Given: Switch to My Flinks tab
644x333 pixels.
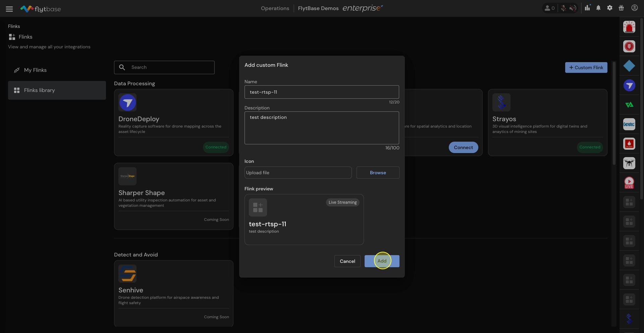Looking at the screenshot, I should pyautogui.click(x=35, y=70).
